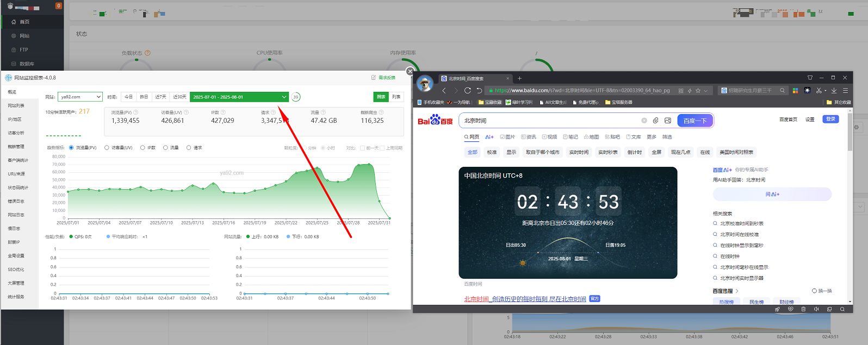
Task: Select the 流量 trend radio
Action: click(x=165, y=148)
